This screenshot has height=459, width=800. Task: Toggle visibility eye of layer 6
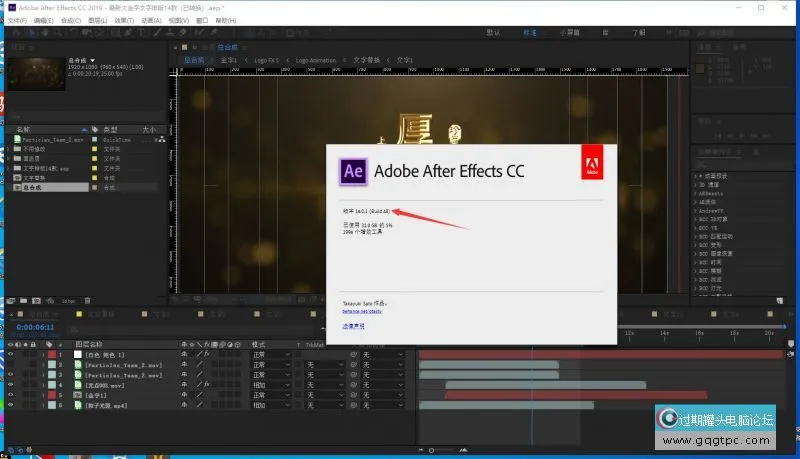[x=10, y=405]
